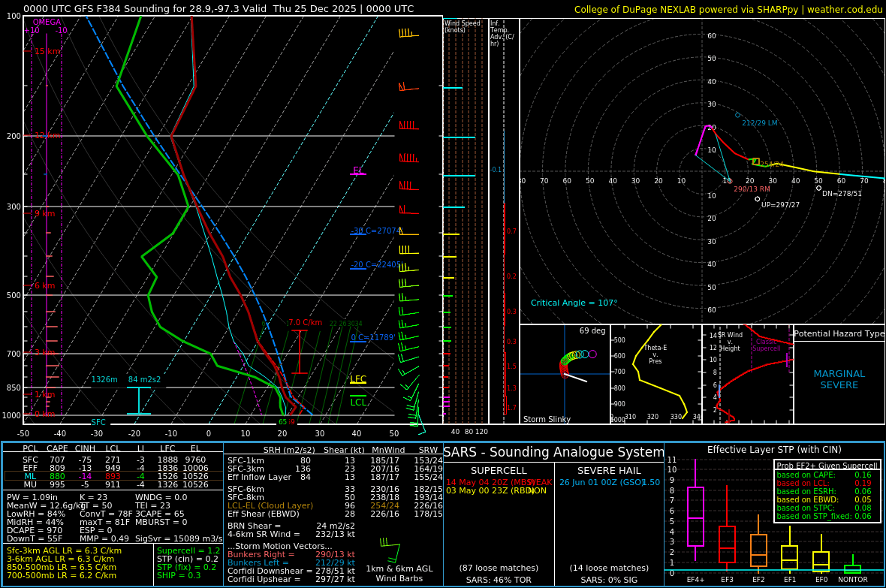This screenshot has height=588, width=886.
Task: Click the 'Supercell = 1.2' index
Action: point(188,550)
